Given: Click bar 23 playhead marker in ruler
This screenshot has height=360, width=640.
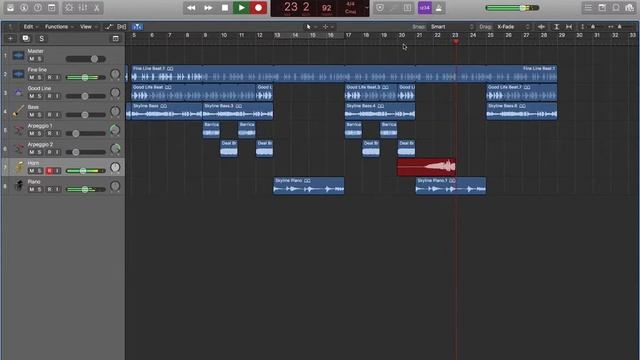Looking at the screenshot, I should [x=456, y=41].
